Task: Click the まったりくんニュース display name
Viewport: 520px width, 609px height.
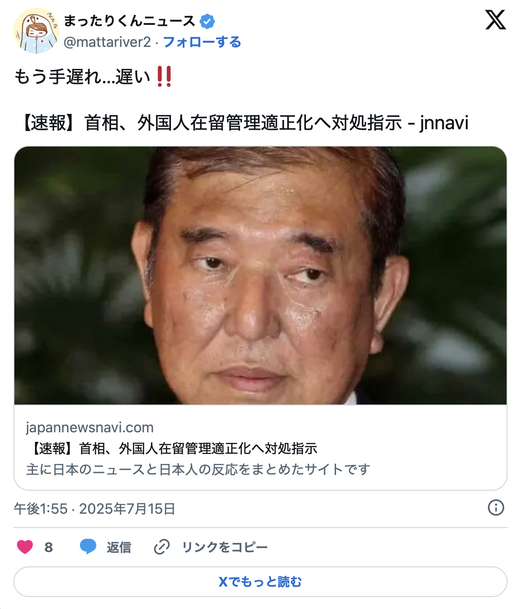Action: pyautogui.click(x=129, y=21)
